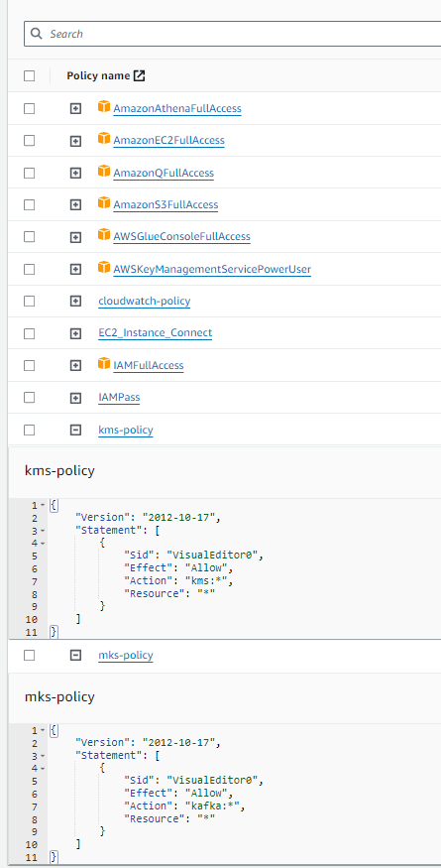Click the AWS managed icon next to AmazonQFullAccess
Screen dimensions: 441x868
[x=103, y=171]
